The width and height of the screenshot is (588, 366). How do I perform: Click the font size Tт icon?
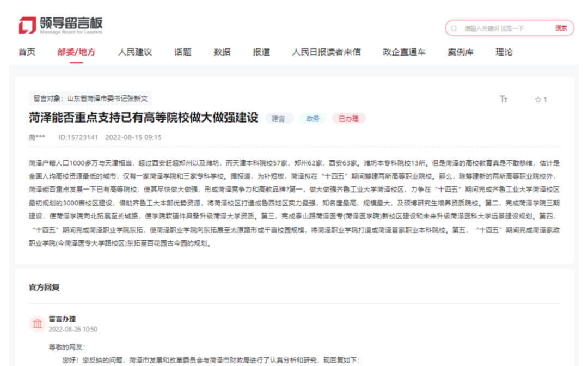pyautogui.click(x=503, y=99)
